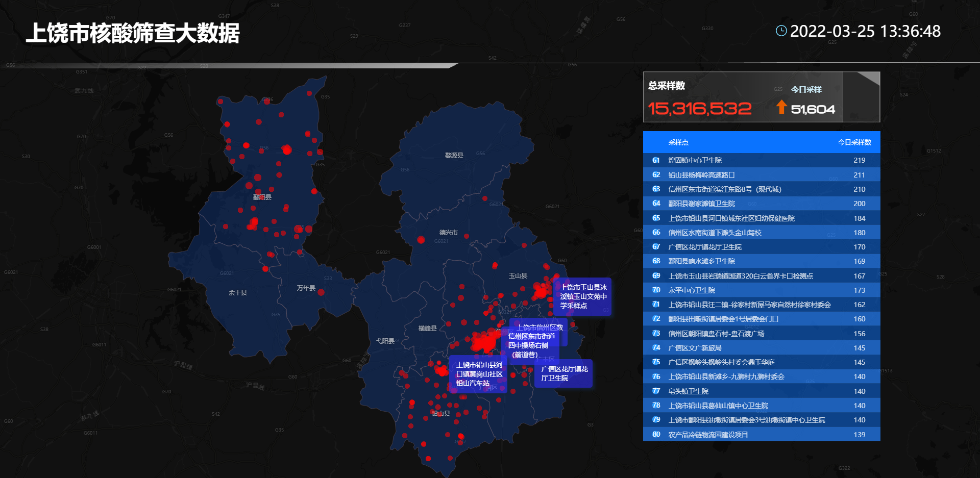Click the orange up arrow beside 51,604
The width and height of the screenshot is (980, 478).
(781, 107)
